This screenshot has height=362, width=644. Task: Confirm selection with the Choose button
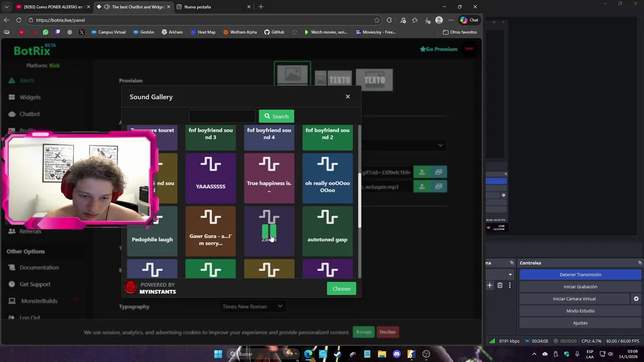342,289
